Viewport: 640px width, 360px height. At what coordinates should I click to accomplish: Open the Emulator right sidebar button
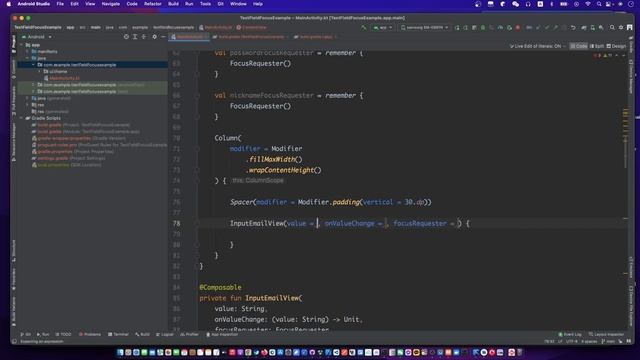631,267
